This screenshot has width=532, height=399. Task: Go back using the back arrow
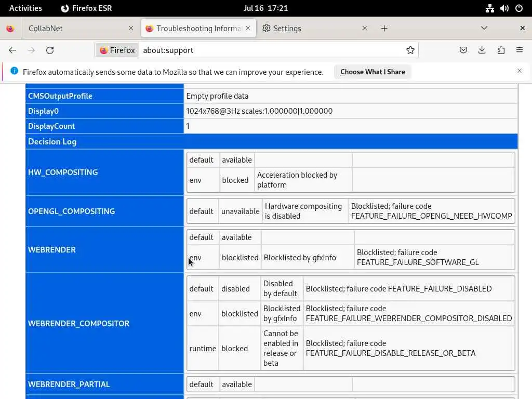pyautogui.click(x=12, y=50)
